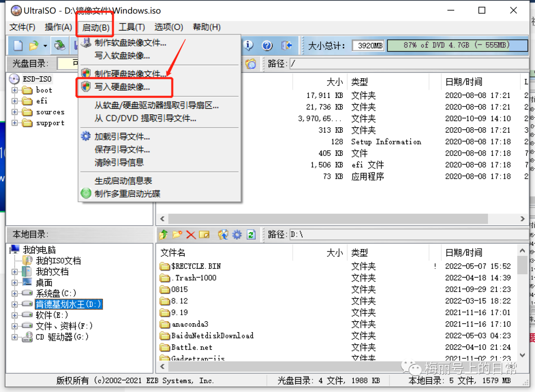Select 制作软盘映像文件... menu entry

click(160, 43)
